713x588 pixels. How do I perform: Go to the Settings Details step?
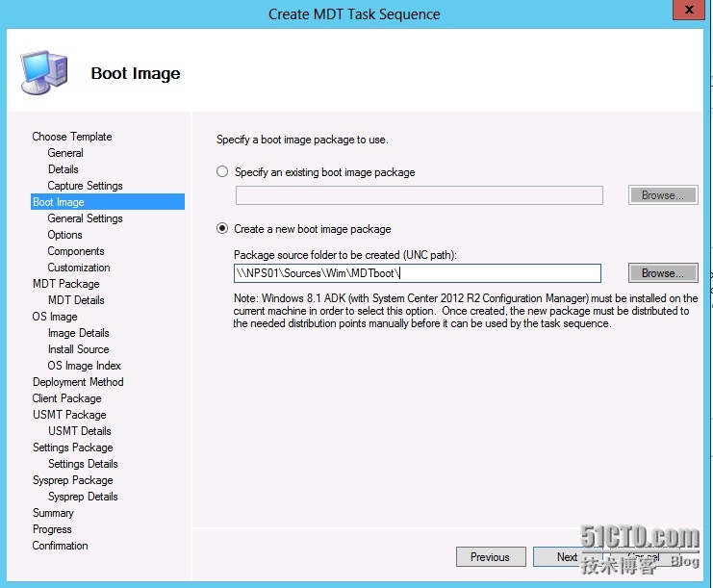click(x=83, y=464)
